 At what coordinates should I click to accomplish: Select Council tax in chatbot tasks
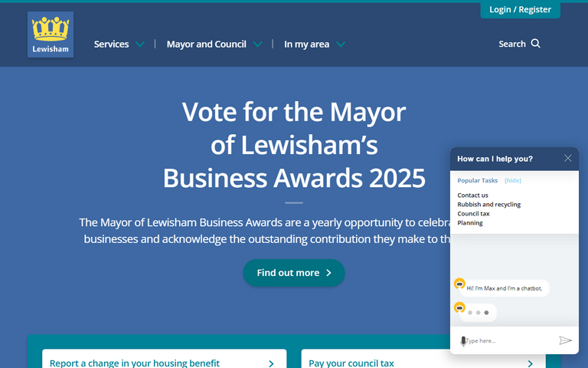click(473, 214)
